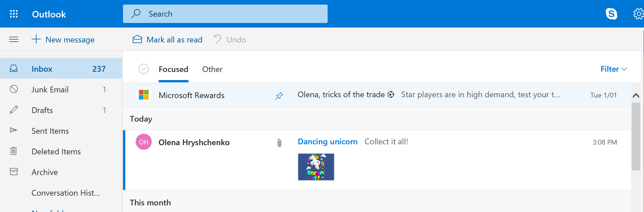Open the unicorn image attachment thumbnail
The height and width of the screenshot is (212, 644).
[316, 167]
